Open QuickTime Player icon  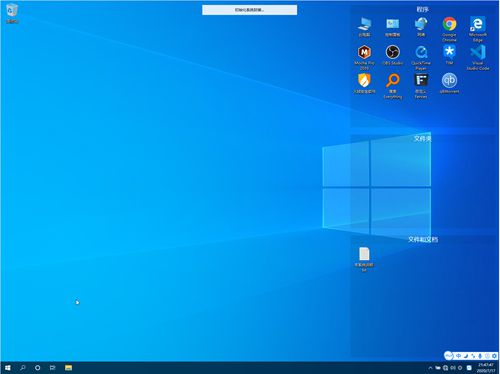coord(421,57)
